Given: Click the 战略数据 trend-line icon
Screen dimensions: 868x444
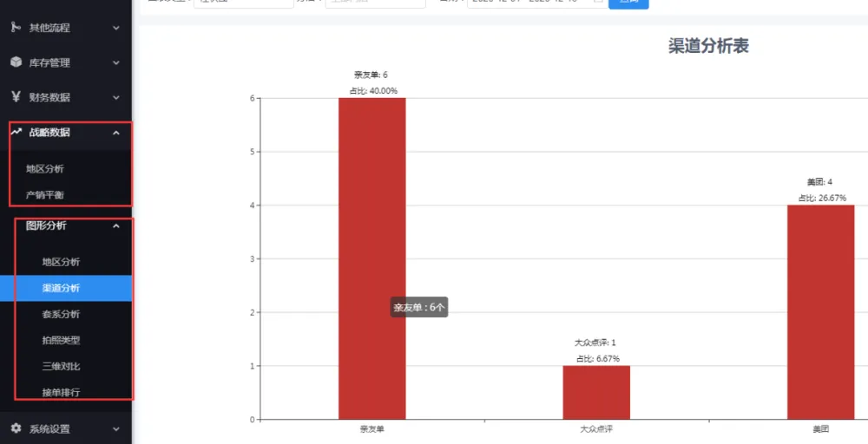Looking at the screenshot, I should coord(16,132).
